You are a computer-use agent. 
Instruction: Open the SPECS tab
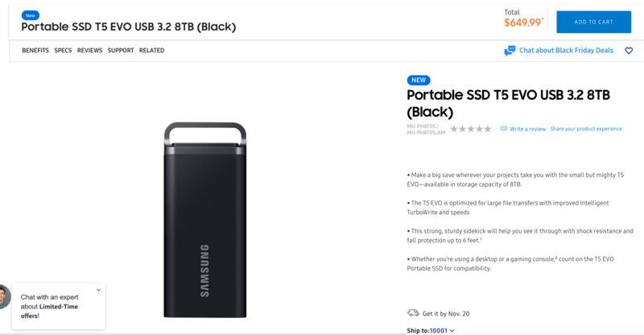click(63, 50)
